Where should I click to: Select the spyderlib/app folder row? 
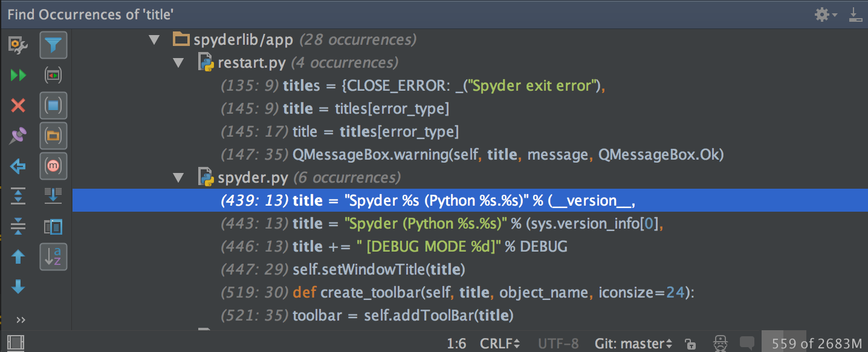click(x=470, y=40)
